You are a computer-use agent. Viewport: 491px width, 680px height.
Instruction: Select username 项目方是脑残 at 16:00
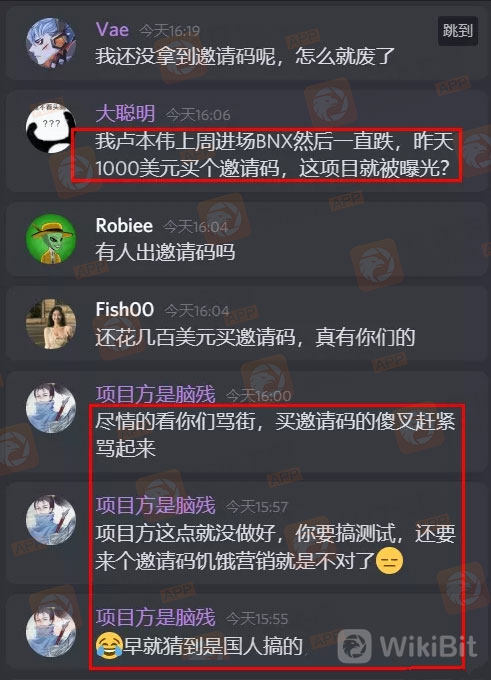click(156, 395)
